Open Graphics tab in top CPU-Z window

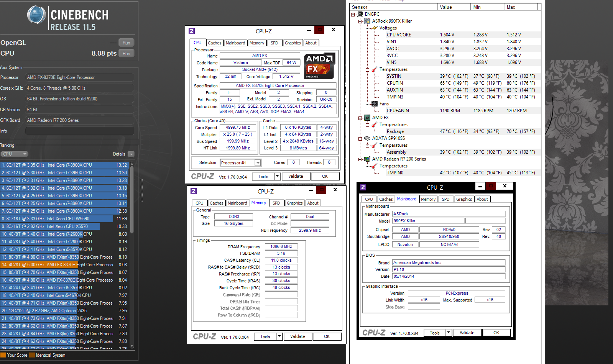[293, 43]
